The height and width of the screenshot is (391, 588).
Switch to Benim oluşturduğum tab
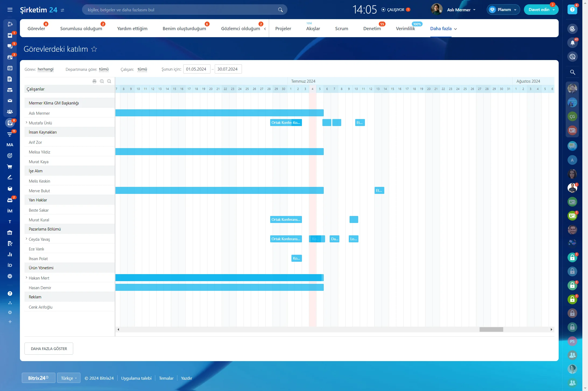point(184,29)
